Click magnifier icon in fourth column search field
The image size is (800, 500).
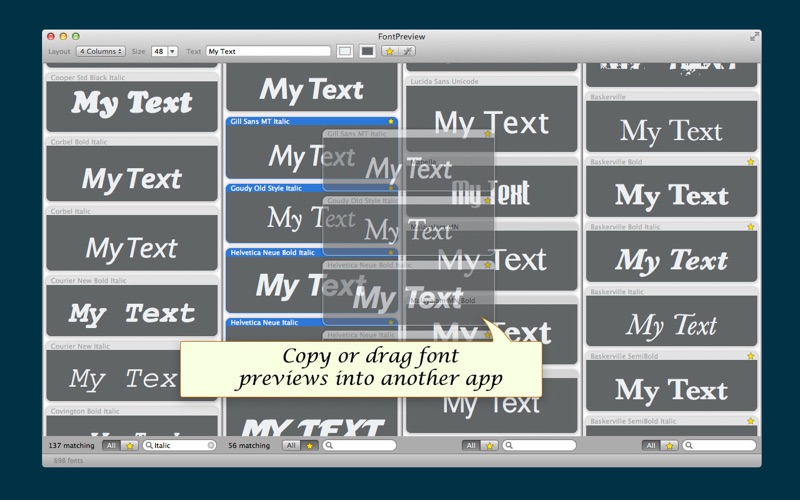(689, 445)
